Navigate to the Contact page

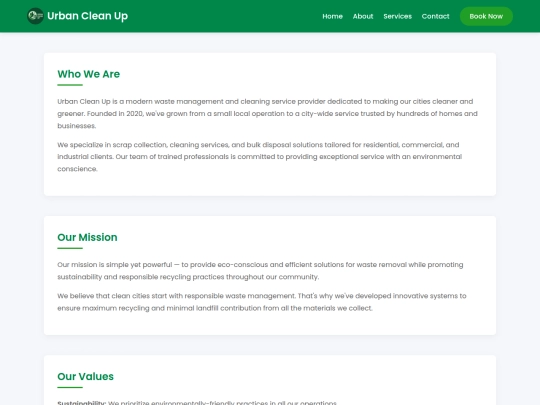[x=435, y=16]
